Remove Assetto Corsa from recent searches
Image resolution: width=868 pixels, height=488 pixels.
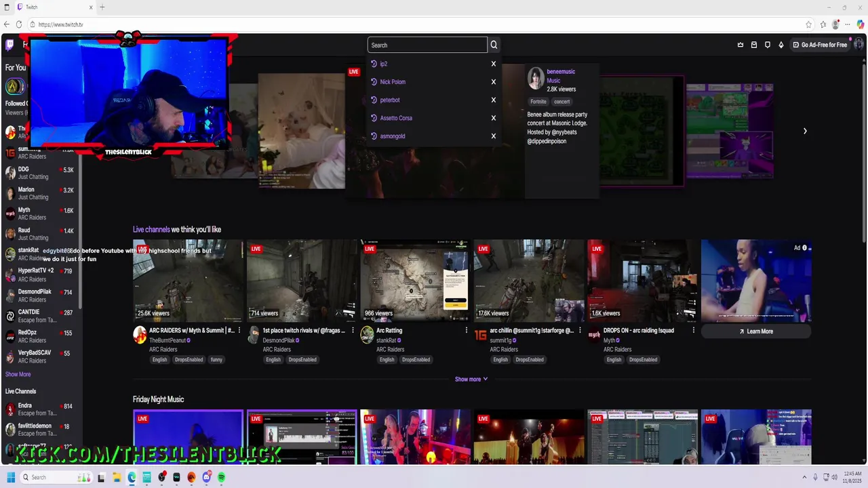point(494,118)
